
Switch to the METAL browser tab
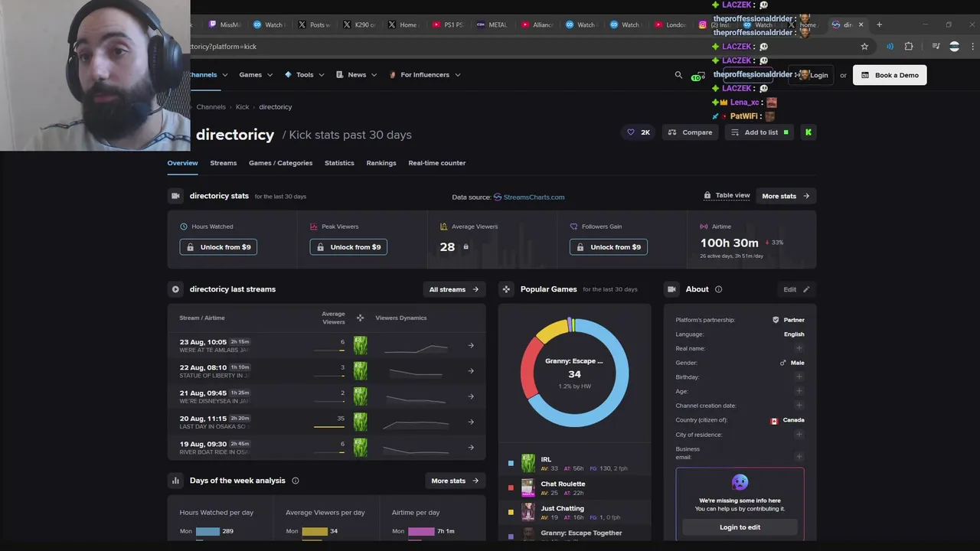point(492,24)
